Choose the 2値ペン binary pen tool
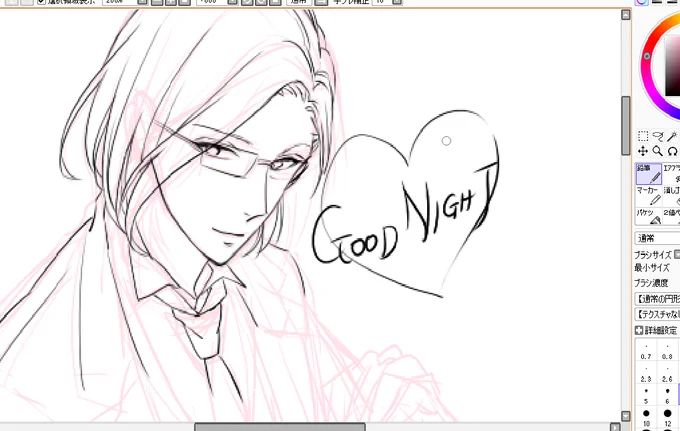Image resolution: width=680 pixels, height=431 pixels. 672,216
